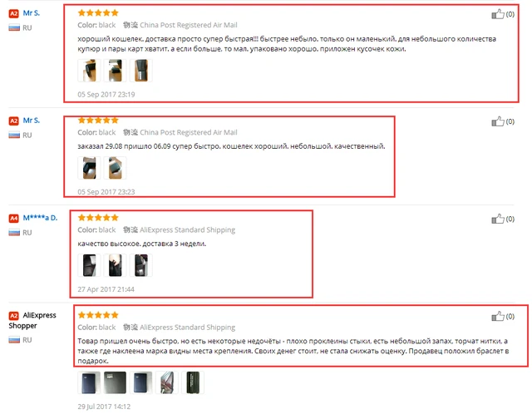Image resolution: width=532 pixels, height=414 pixels.
Task: Click the Russian flag under M****a D.
Action: [14, 233]
